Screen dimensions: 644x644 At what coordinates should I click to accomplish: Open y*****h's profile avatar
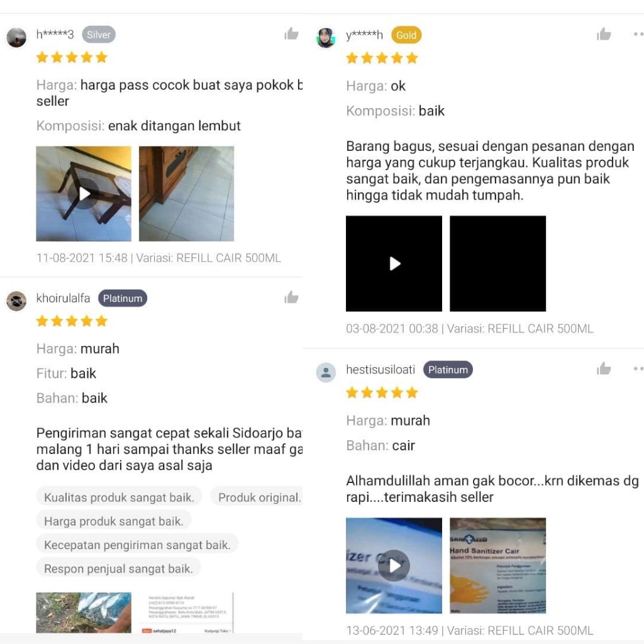coord(326,38)
